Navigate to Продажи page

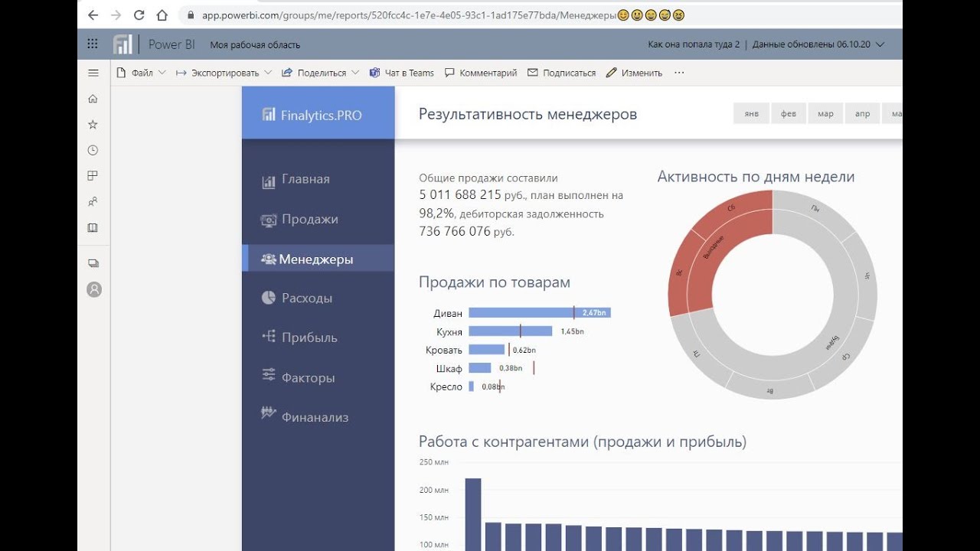[x=309, y=219]
